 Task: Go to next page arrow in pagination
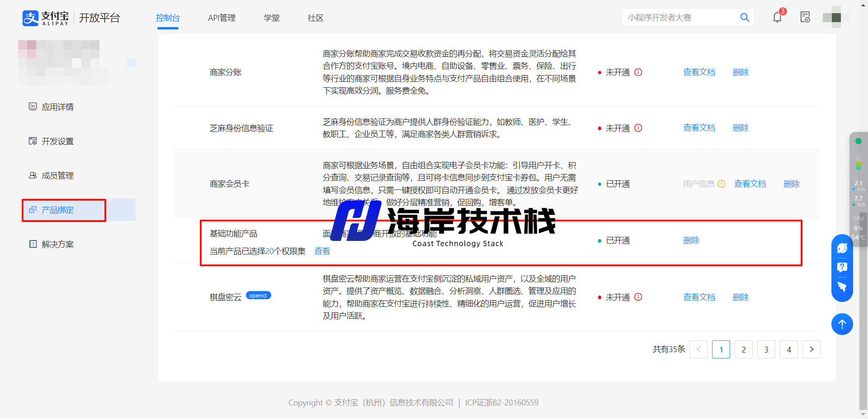(811, 349)
